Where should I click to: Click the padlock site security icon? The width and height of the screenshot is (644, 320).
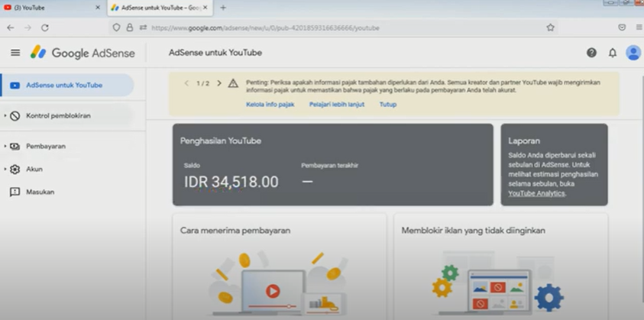(x=130, y=27)
